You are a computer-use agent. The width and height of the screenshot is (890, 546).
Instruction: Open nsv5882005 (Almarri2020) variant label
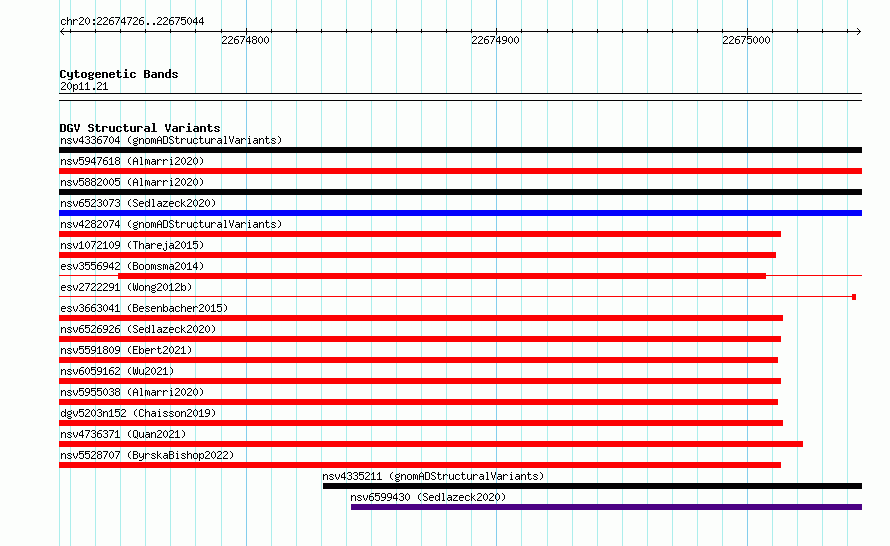point(132,182)
